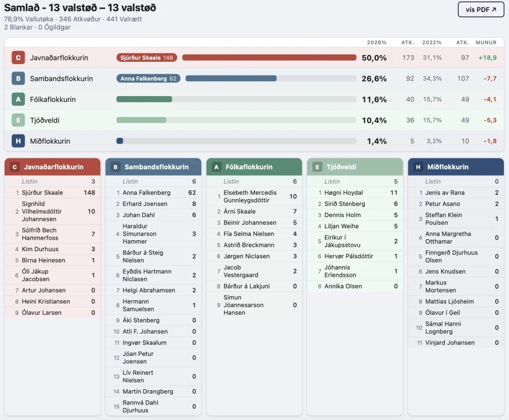Click the Listin row in Sambandsflokkurin card

point(153,181)
